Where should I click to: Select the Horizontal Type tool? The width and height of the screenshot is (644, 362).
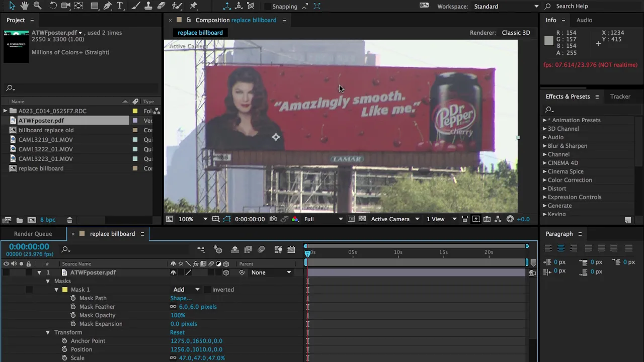pyautogui.click(x=120, y=6)
